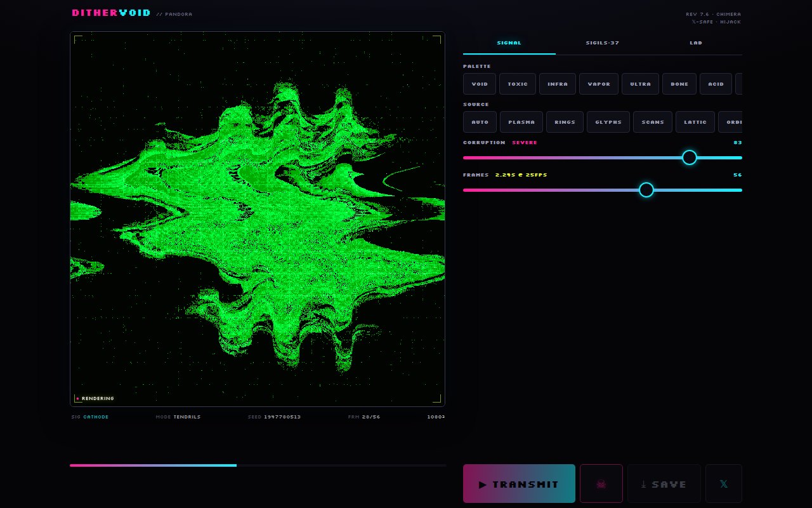Click the seed value 1947780513
Screen dimensions: 812x508
click(x=282, y=417)
